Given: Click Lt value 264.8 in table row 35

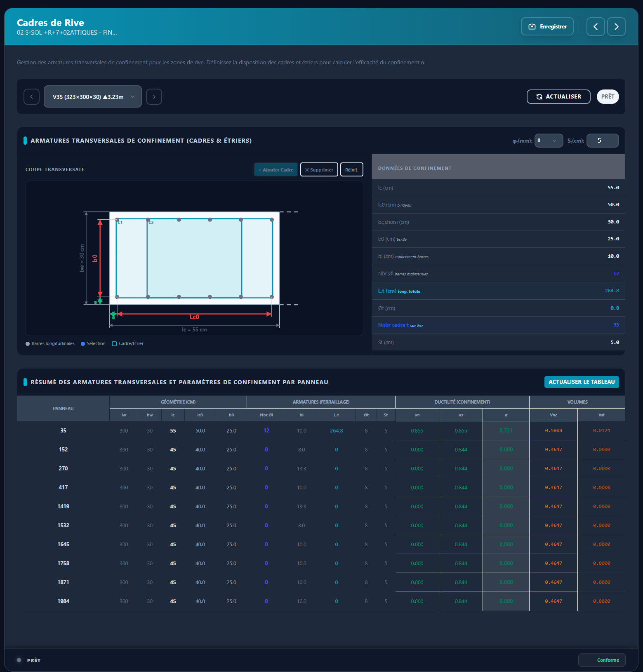Looking at the screenshot, I should 337,430.
